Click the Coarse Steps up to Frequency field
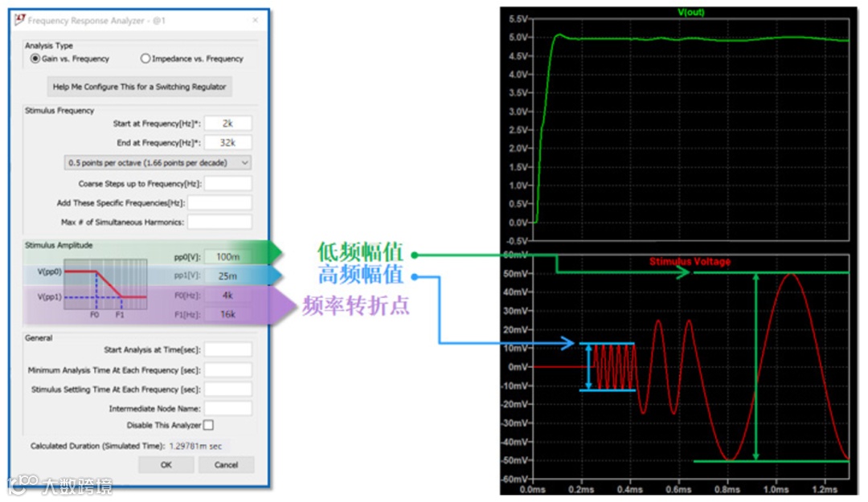Screen dimensions: 868x502 (x=228, y=184)
